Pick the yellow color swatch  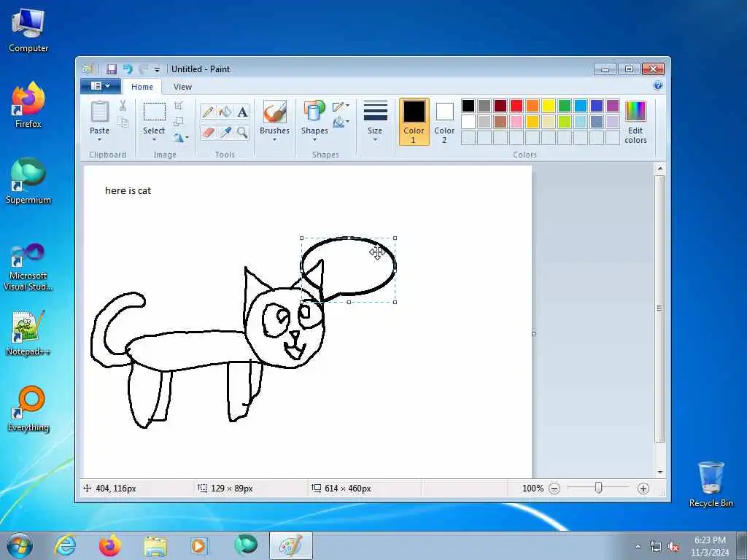click(549, 105)
